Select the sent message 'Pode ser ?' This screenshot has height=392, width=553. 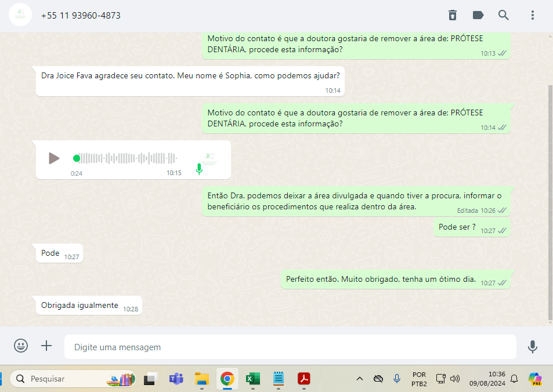472,227
